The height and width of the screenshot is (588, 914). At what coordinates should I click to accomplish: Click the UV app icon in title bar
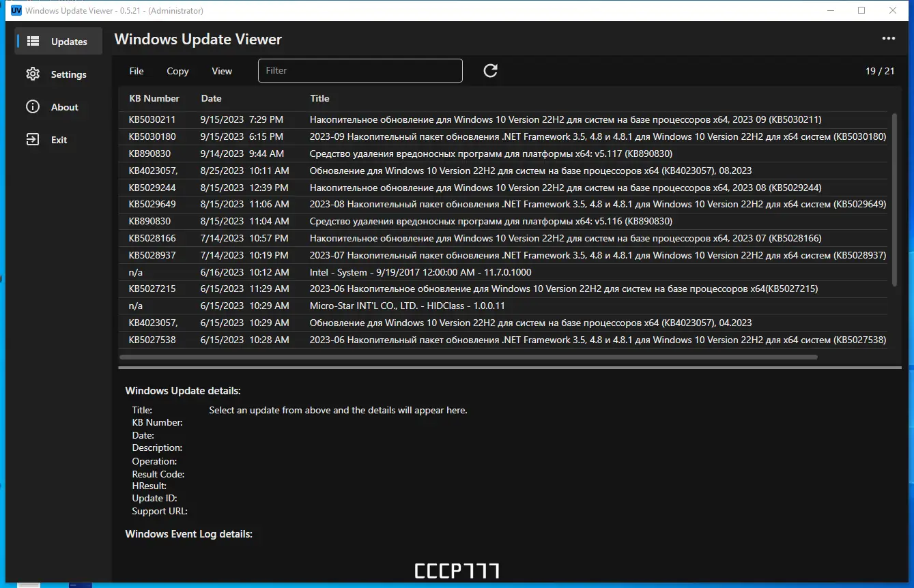[16, 11]
